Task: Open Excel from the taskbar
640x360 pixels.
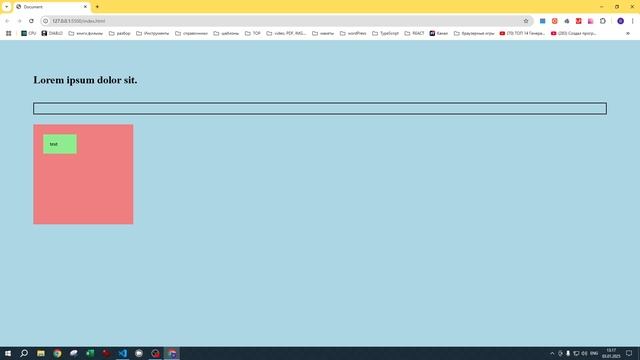Action: 90,353
